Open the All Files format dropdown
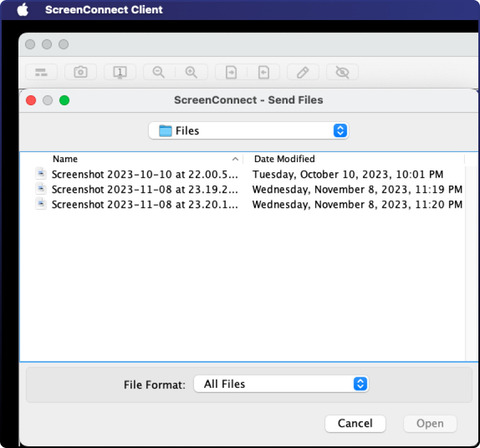 (281, 384)
